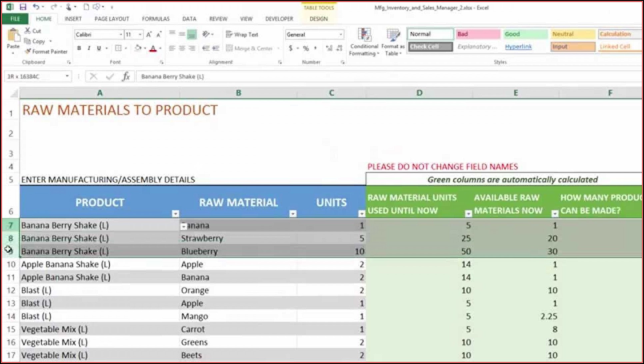
Task: Open the PRODUCT column filter dropdown
Action: coord(175,214)
